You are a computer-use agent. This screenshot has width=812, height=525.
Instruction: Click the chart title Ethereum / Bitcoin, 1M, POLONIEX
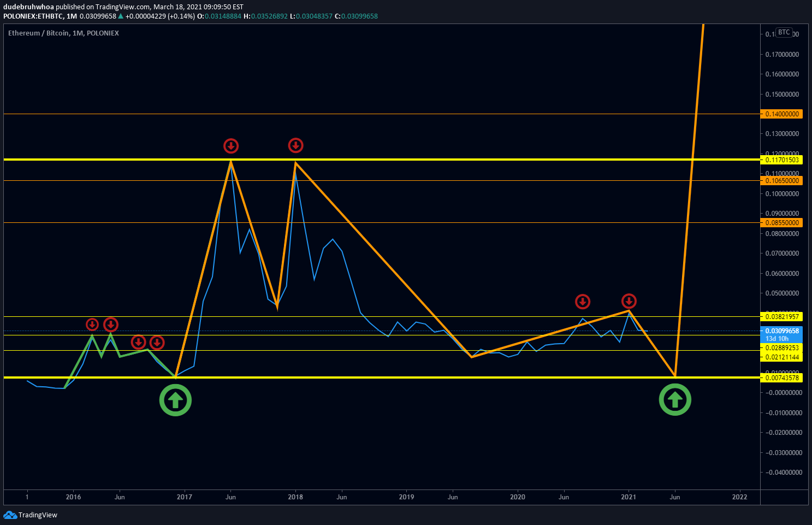63,33
